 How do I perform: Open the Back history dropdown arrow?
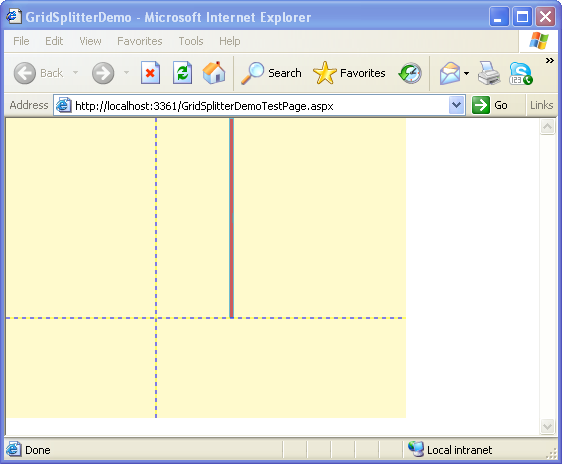pyautogui.click(x=75, y=73)
